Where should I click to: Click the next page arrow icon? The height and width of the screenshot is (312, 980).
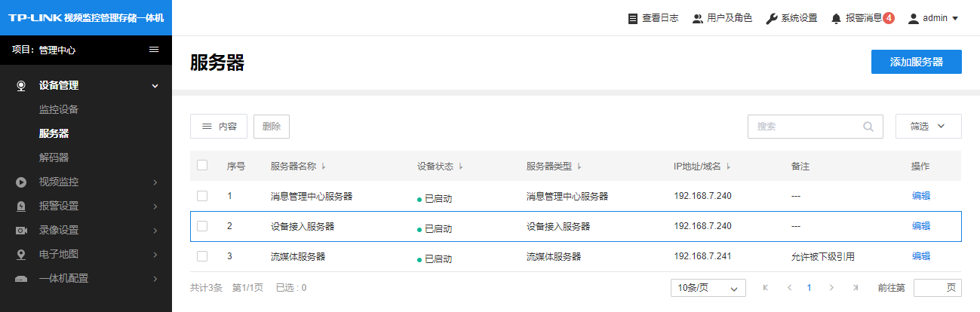pos(831,288)
